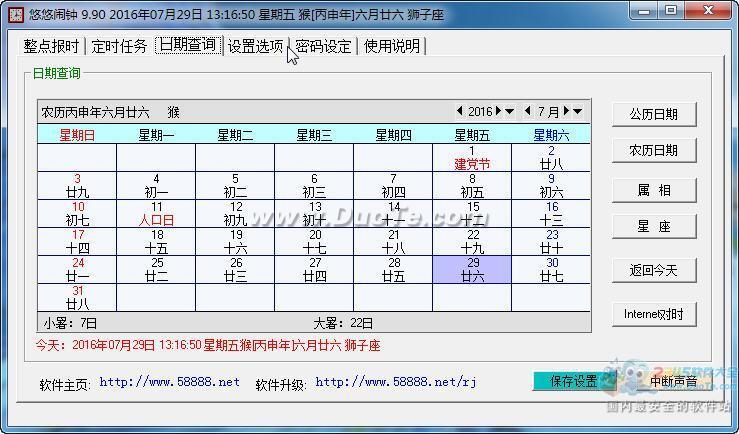Image resolution: width=739 pixels, height=434 pixels.
Task: Open the 密码设定 tab
Action: tap(323, 46)
